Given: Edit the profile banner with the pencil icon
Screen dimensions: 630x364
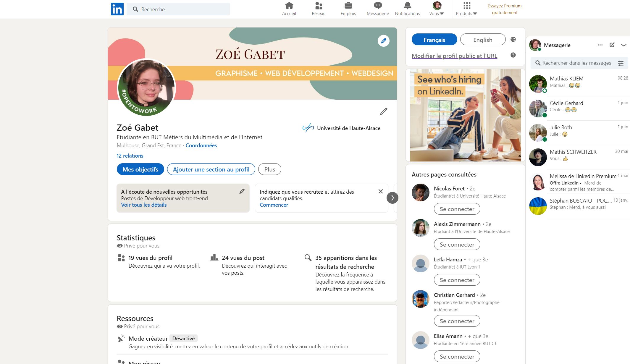Looking at the screenshot, I should [x=383, y=41].
